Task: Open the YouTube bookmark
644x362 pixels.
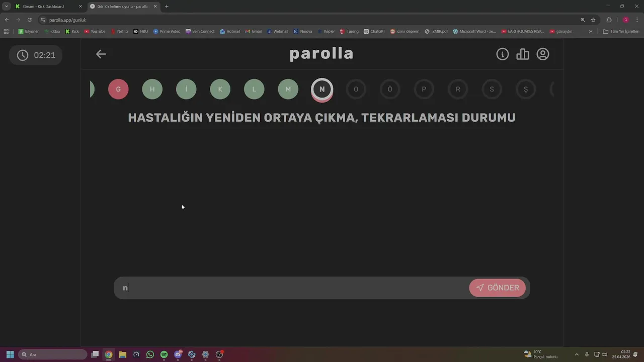Action: pyautogui.click(x=95, y=31)
